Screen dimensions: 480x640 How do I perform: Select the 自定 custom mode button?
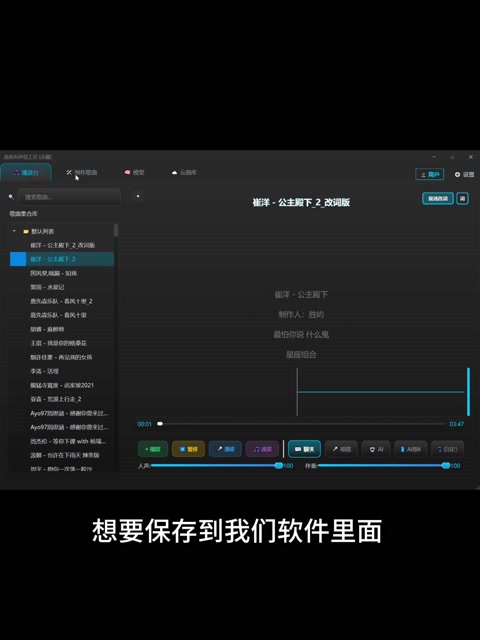coord(447,449)
